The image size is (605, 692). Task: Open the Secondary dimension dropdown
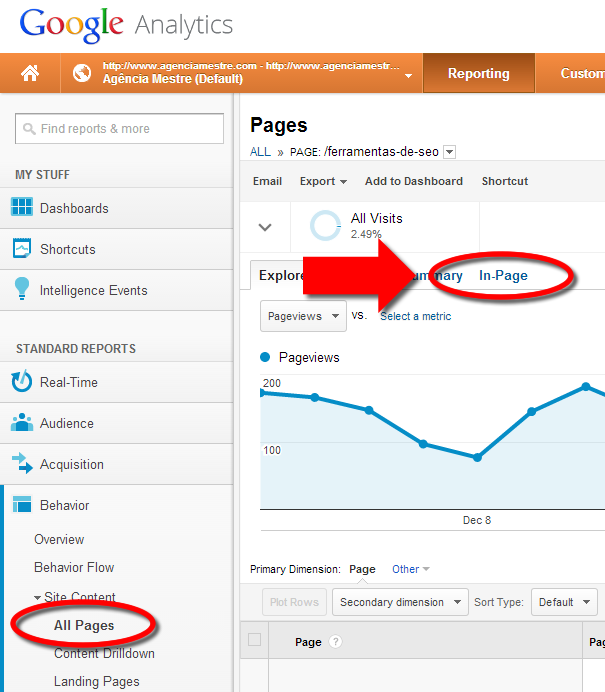click(x=400, y=602)
